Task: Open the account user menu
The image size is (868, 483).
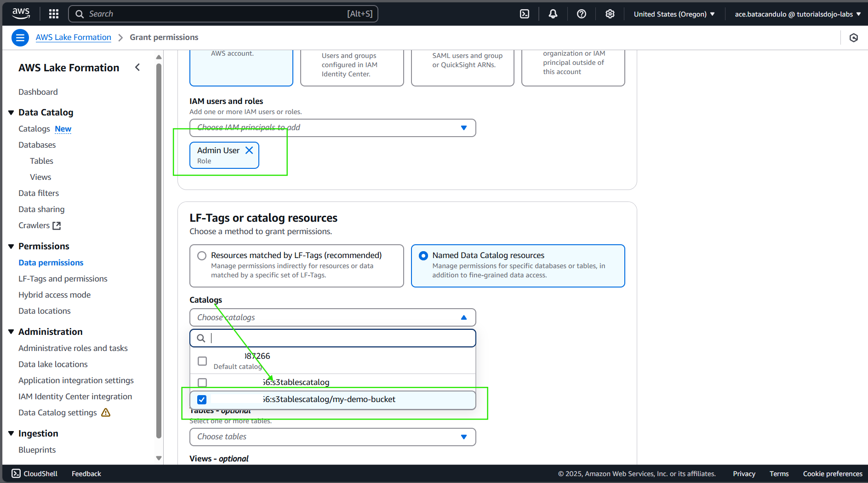Action: (x=798, y=14)
